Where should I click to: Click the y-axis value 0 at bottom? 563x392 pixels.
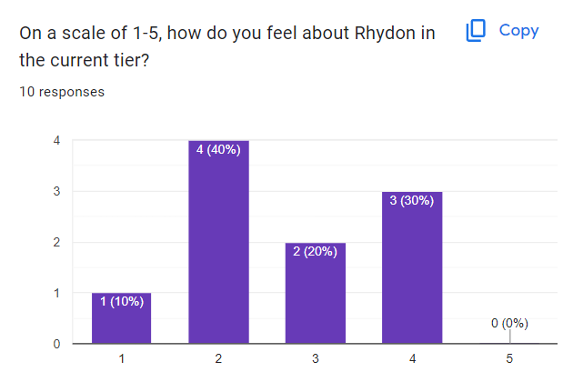pos(57,344)
